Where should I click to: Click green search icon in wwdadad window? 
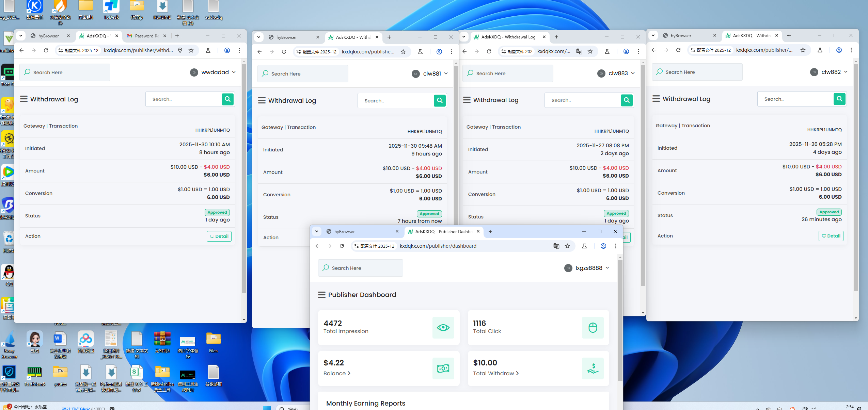[x=227, y=99]
